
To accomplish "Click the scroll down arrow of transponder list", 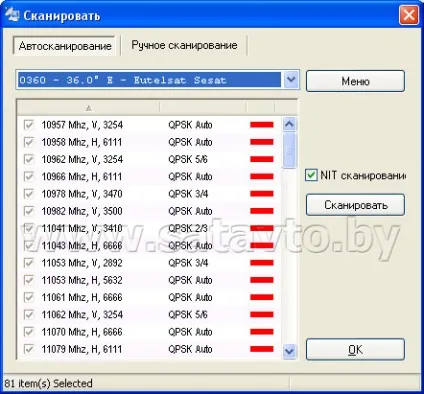I will pyautogui.click(x=289, y=351).
